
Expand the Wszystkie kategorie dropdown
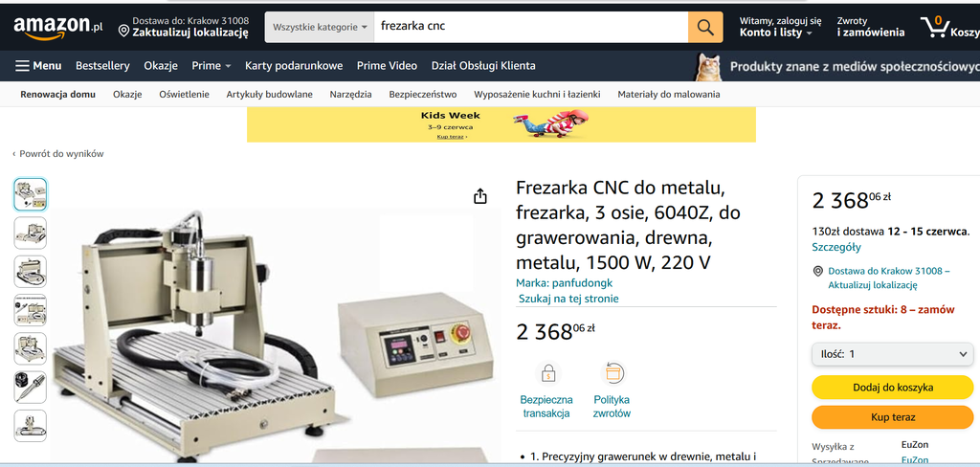click(x=320, y=27)
